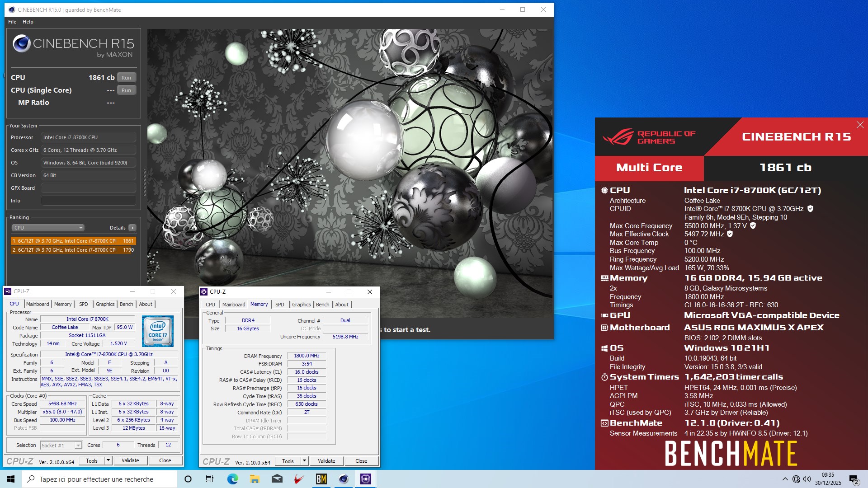The width and height of the screenshot is (868, 488).
Task: Click the red bird app taskbar icon
Action: coord(299,479)
